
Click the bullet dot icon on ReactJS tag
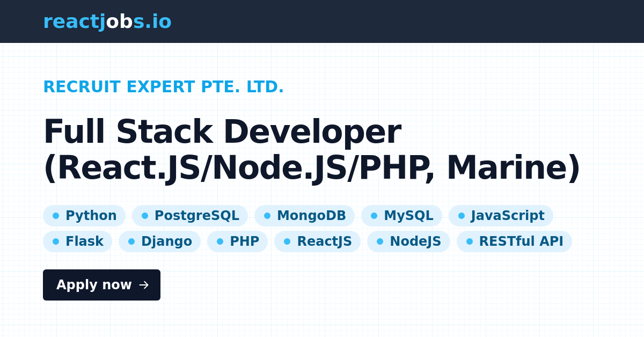[x=287, y=241]
